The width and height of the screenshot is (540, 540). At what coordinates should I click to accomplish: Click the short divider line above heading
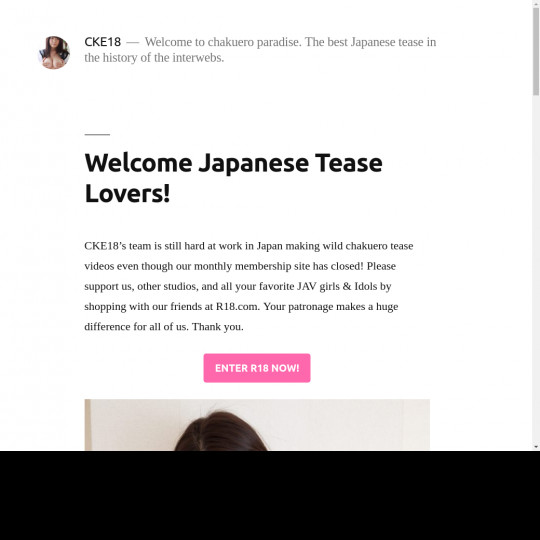[97, 134]
